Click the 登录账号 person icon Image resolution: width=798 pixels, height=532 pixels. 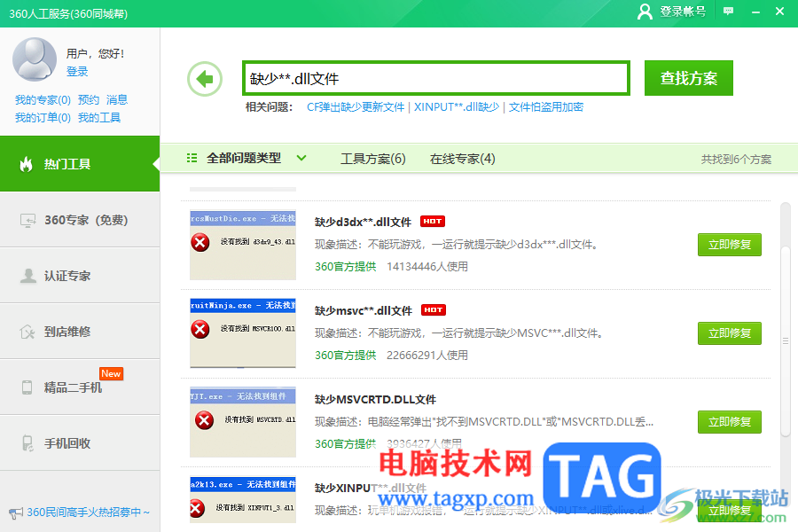click(645, 13)
